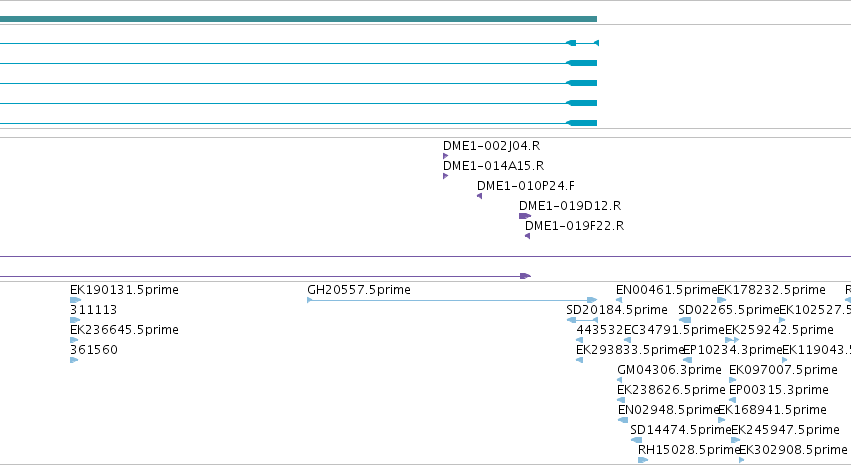
Task: Select the DME1-014A15.R label
Action: coord(493,166)
